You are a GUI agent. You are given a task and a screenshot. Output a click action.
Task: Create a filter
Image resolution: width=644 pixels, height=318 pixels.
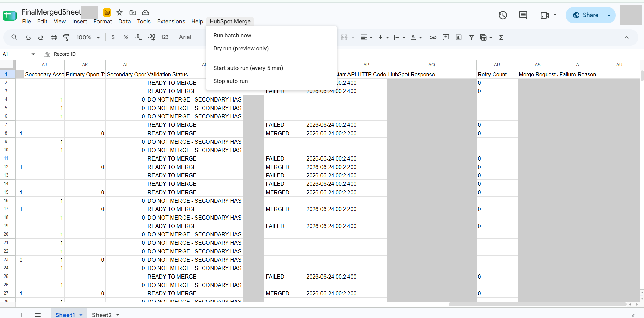tap(472, 37)
